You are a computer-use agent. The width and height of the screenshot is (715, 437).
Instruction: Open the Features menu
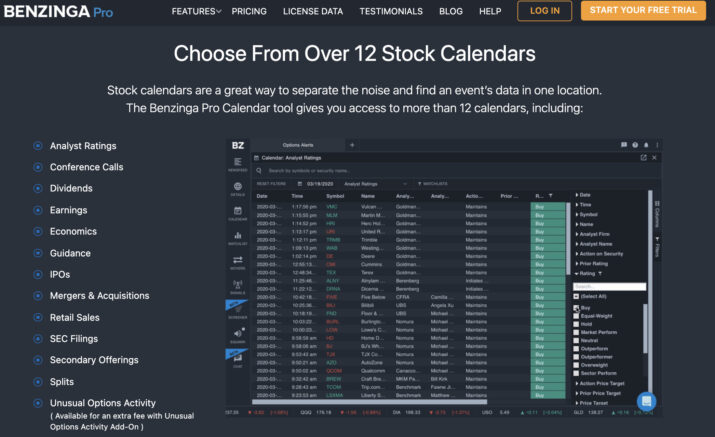196,11
